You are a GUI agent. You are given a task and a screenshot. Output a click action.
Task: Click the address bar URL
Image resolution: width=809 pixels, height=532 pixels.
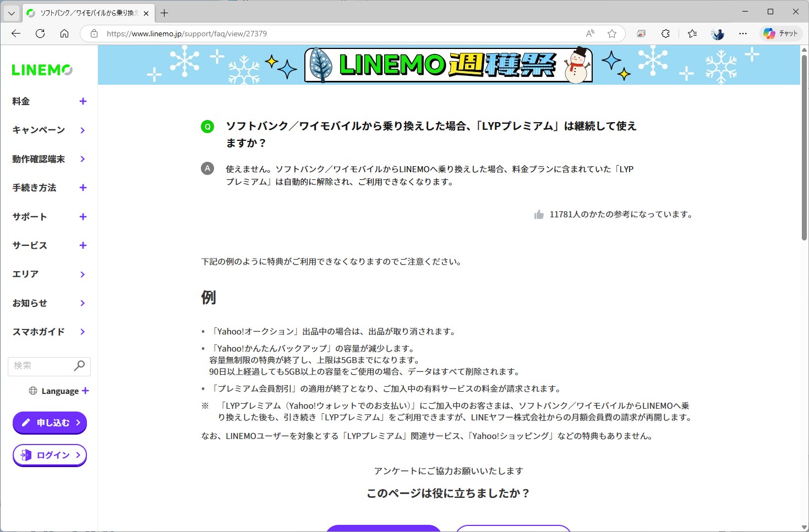187,34
